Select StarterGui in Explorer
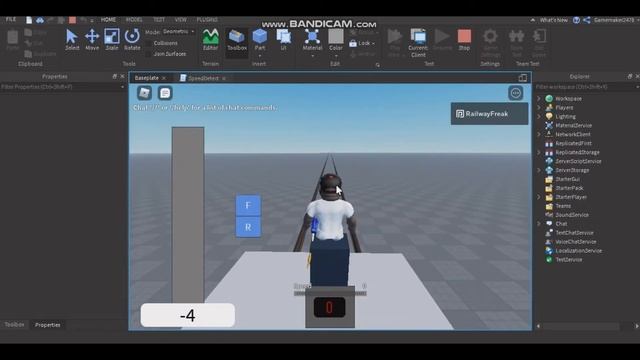The height and width of the screenshot is (360, 640). tap(567, 179)
